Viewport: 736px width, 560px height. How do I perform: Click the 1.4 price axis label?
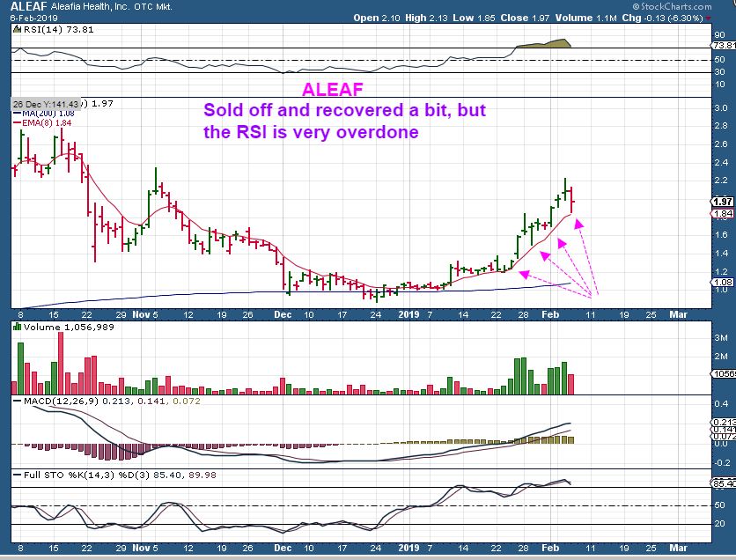coord(720,254)
